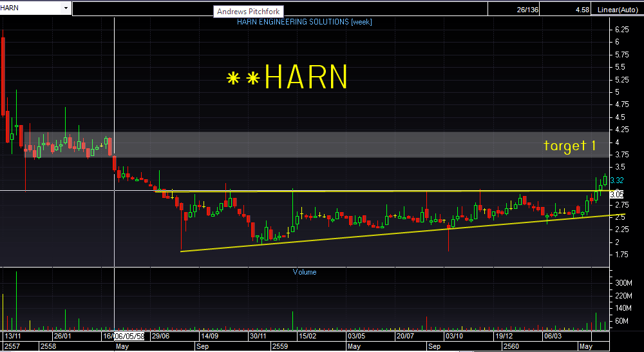Click the 2558 year label
The image size is (644, 352).
pos(48,346)
